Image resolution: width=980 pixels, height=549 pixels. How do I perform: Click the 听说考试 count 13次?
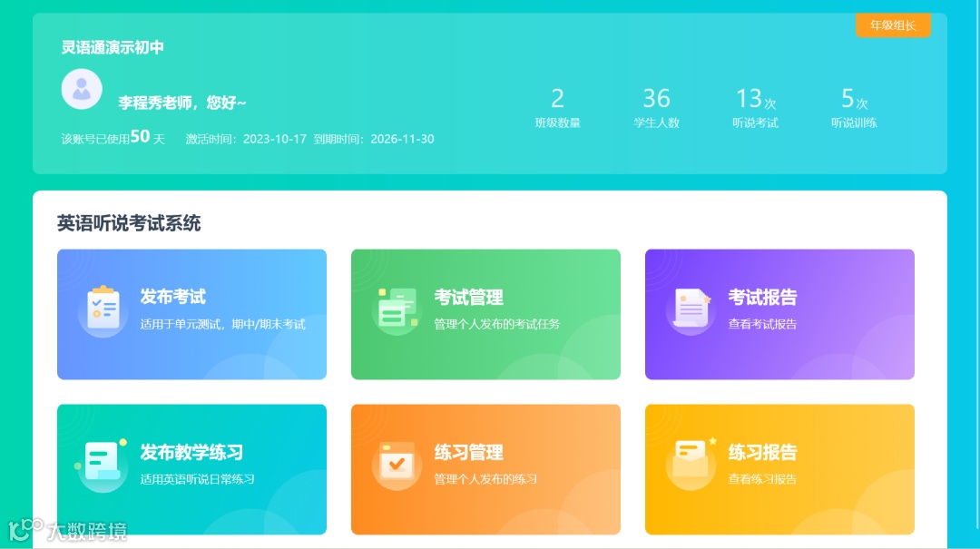[756, 98]
